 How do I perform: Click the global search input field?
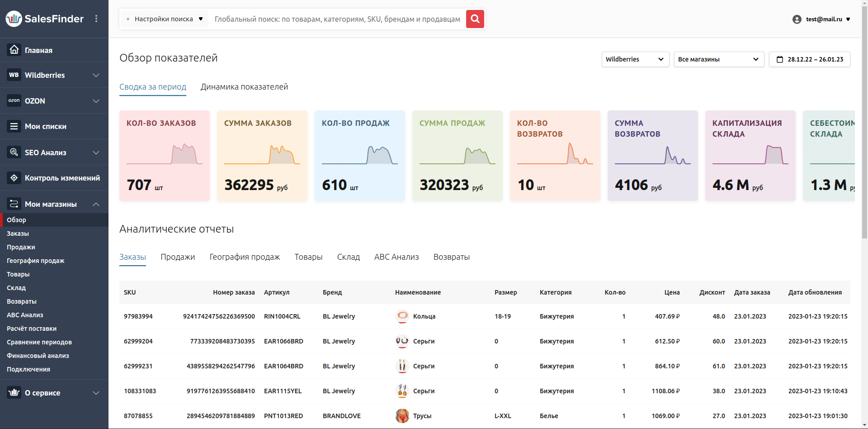tap(337, 19)
